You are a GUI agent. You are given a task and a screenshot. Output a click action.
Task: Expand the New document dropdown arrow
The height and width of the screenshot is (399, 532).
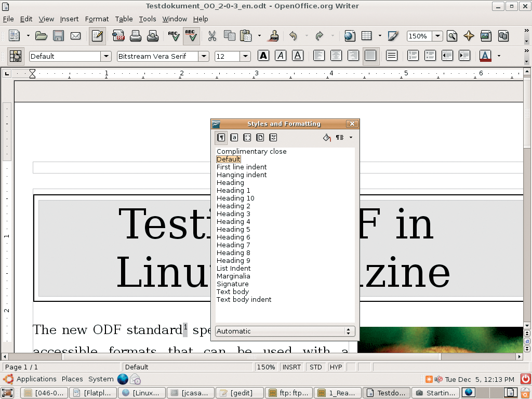coord(28,36)
